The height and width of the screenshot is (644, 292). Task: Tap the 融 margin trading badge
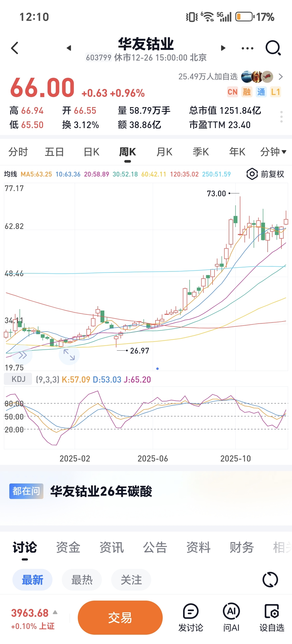(247, 92)
